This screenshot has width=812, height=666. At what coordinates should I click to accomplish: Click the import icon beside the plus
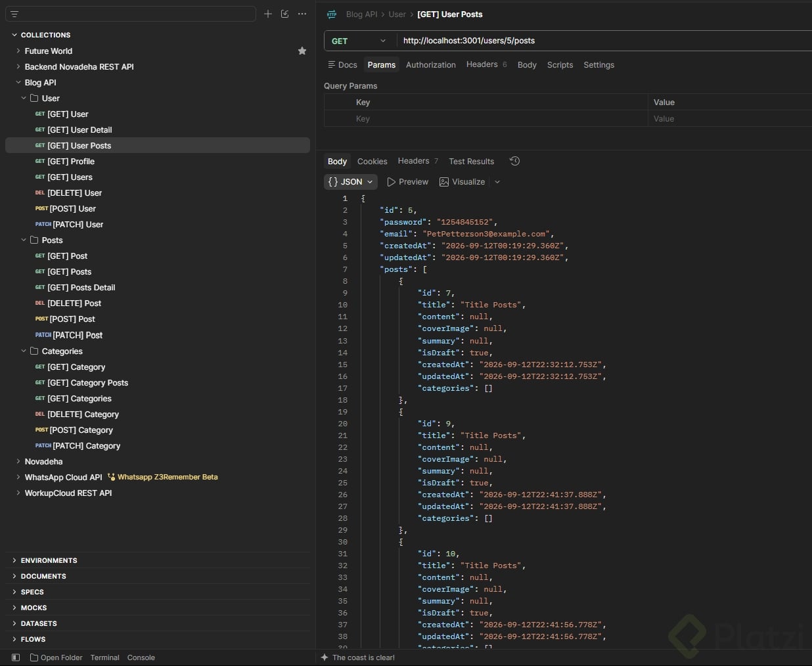pos(285,14)
